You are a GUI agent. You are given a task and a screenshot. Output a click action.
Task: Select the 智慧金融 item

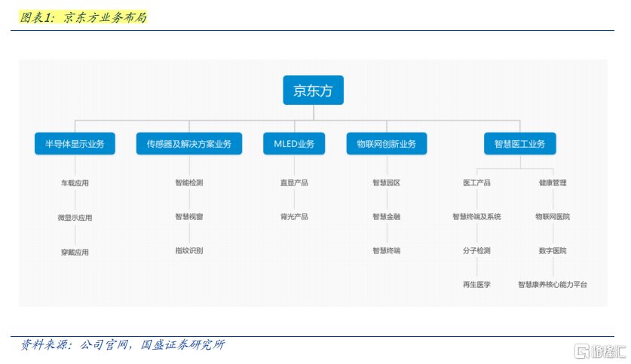[x=387, y=216]
